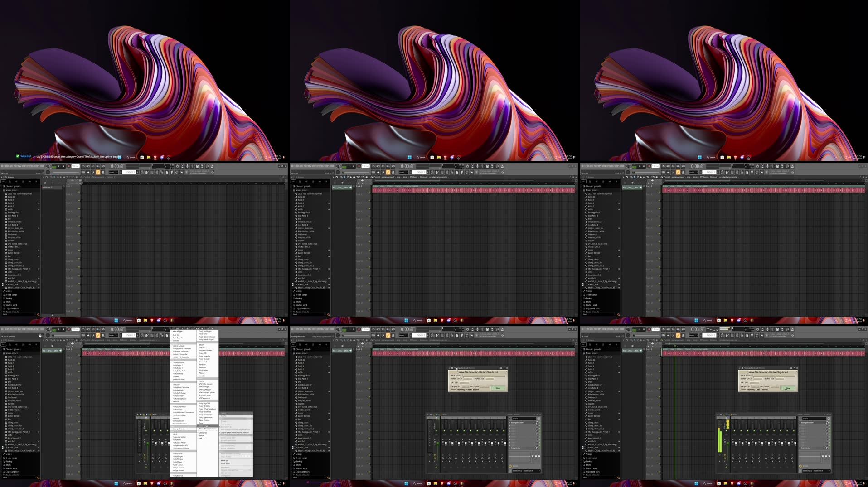Toggle VoxengoRecorder slot in mixer below 94.768 s recorder
The height and width of the screenshot is (487, 868).
tap(537, 423)
